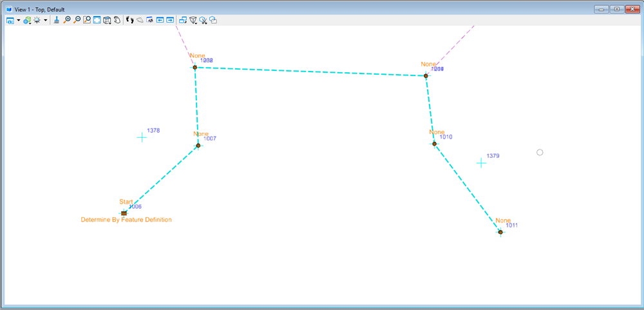The image size is (644, 310).
Task: Expand the View Attributes dropdown arrow
Action: (x=19, y=20)
